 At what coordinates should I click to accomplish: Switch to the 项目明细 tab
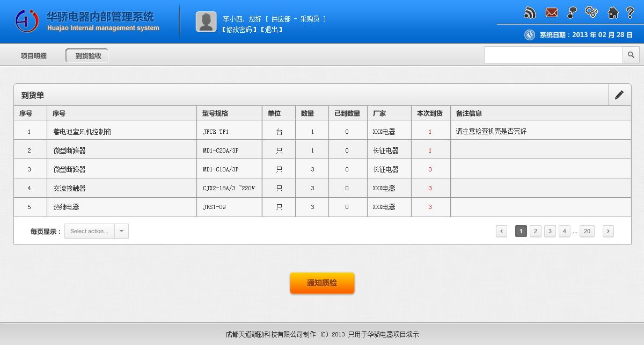click(x=34, y=55)
